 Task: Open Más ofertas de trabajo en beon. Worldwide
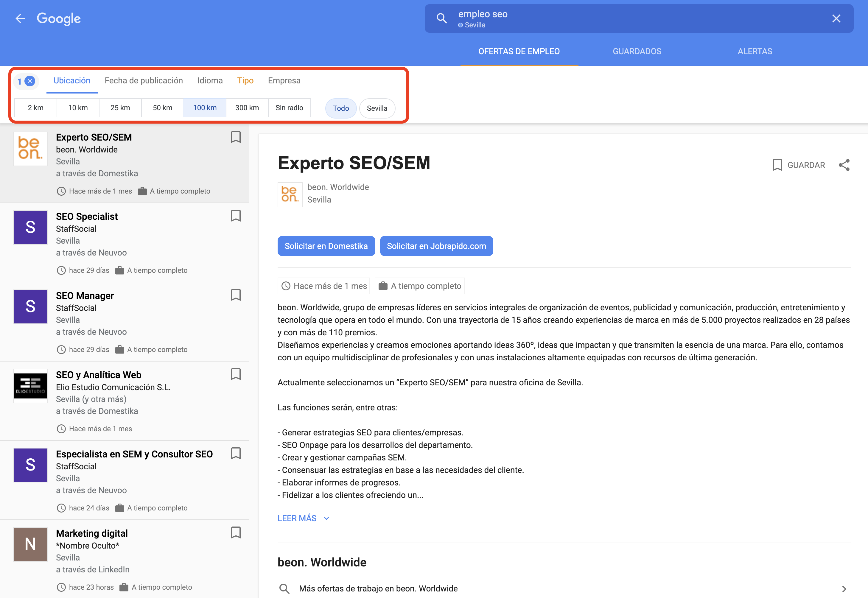point(564,588)
